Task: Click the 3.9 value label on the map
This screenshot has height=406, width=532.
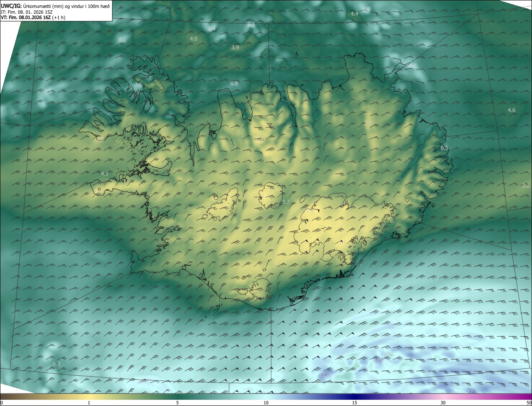Action: click(x=235, y=48)
